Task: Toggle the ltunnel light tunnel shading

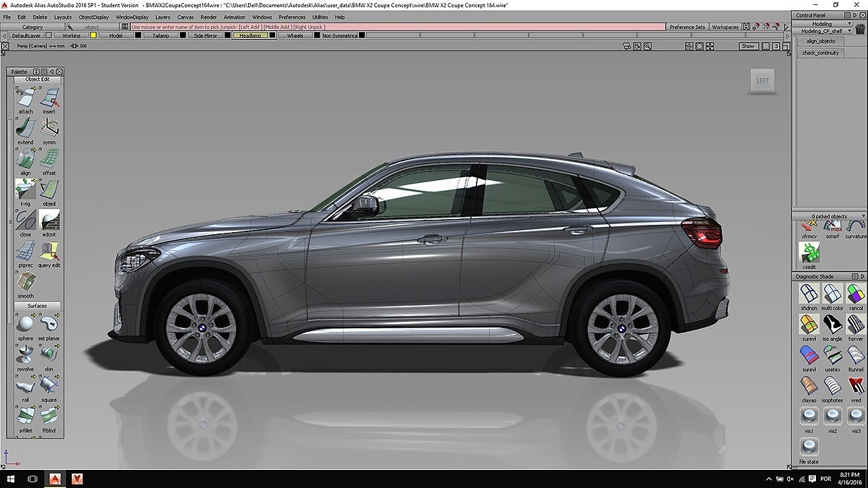Action: click(856, 354)
